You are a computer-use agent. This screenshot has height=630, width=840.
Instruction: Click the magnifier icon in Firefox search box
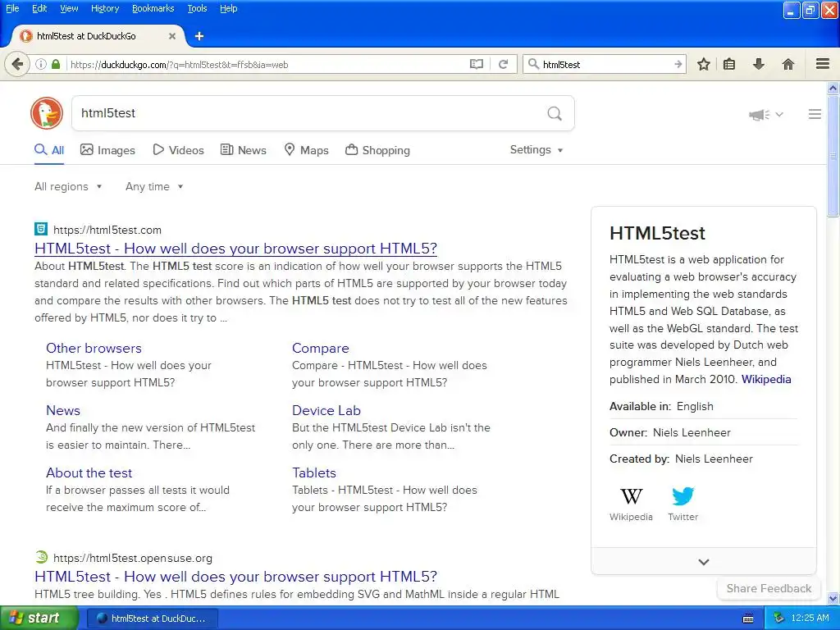tap(533, 64)
